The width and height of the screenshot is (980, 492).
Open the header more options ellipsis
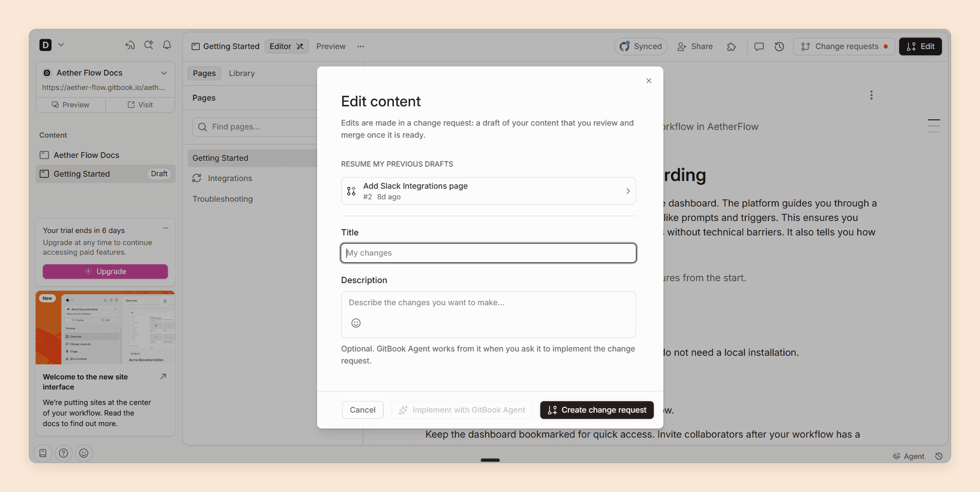click(x=361, y=46)
